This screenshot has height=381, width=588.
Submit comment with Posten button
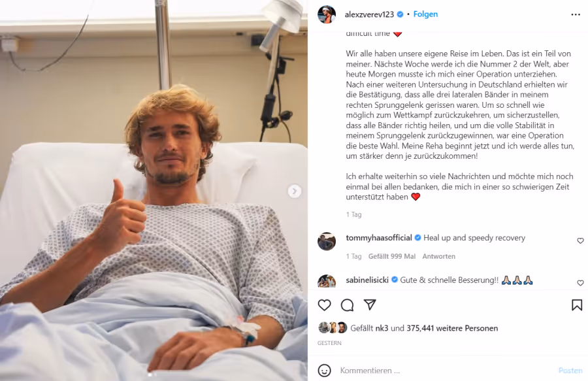(x=570, y=371)
